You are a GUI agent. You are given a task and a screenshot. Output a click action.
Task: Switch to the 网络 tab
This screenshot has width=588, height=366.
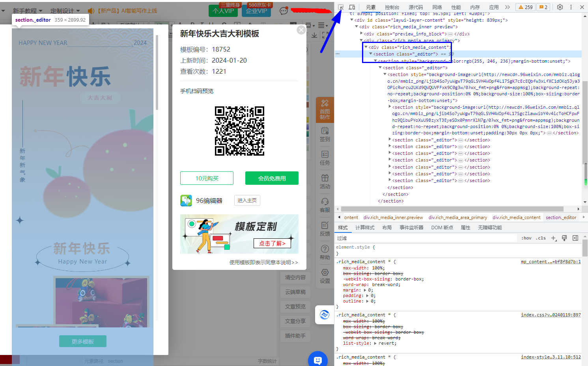pyautogui.click(x=437, y=7)
